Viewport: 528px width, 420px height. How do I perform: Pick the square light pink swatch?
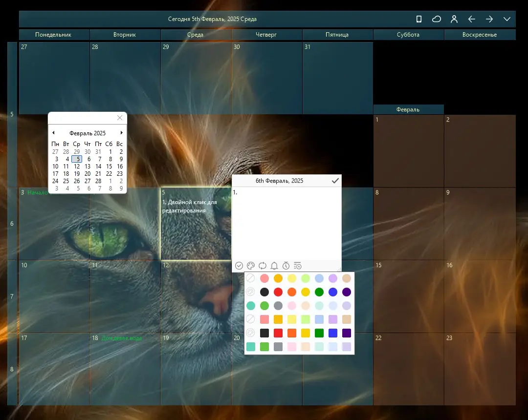click(x=291, y=347)
